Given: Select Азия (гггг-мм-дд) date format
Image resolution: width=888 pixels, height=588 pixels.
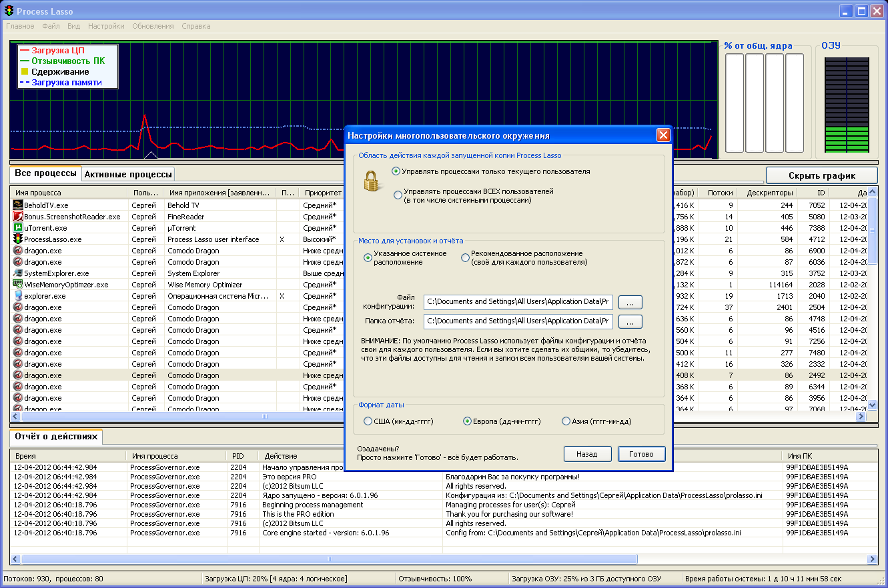Looking at the screenshot, I should coord(566,421).
